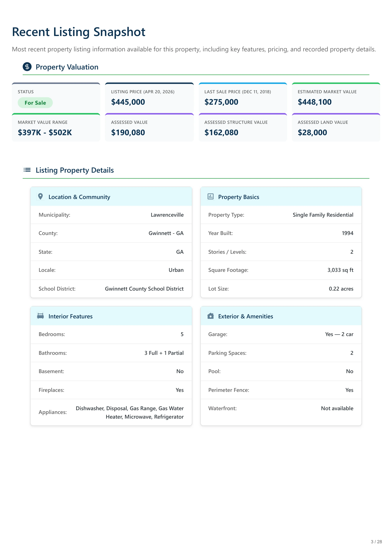
Task: Click the Property Basics card header
Action: (281, 196)
